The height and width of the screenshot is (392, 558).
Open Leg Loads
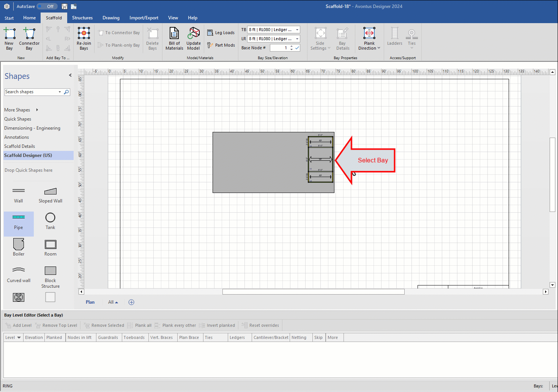(x=221, y=33)
